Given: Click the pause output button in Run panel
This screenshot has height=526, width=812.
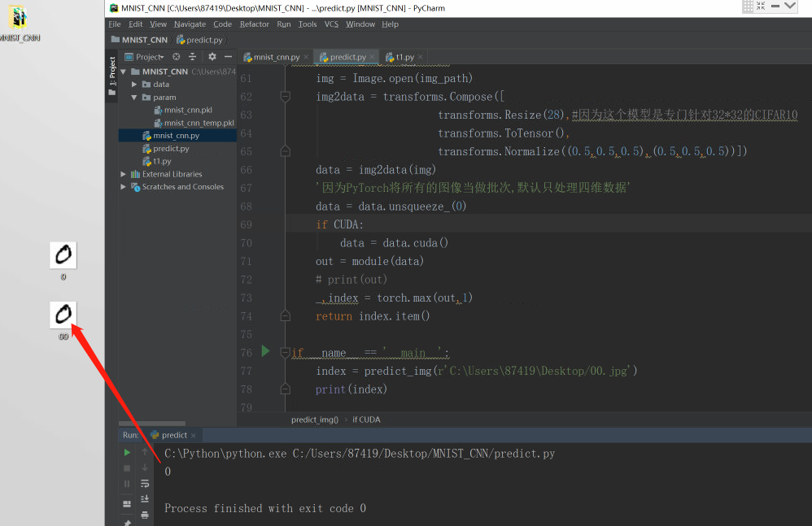Looking at the screenshot, I should point(128,484).
